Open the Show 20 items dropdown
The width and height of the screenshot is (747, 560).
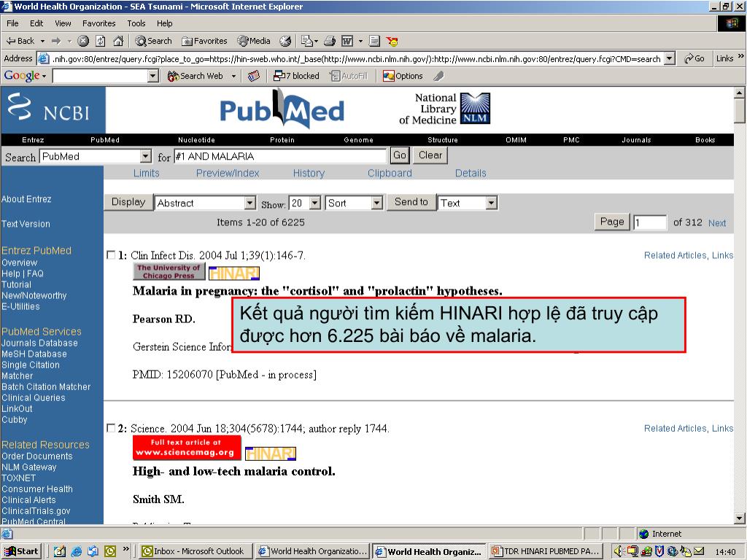coord(315,203)
